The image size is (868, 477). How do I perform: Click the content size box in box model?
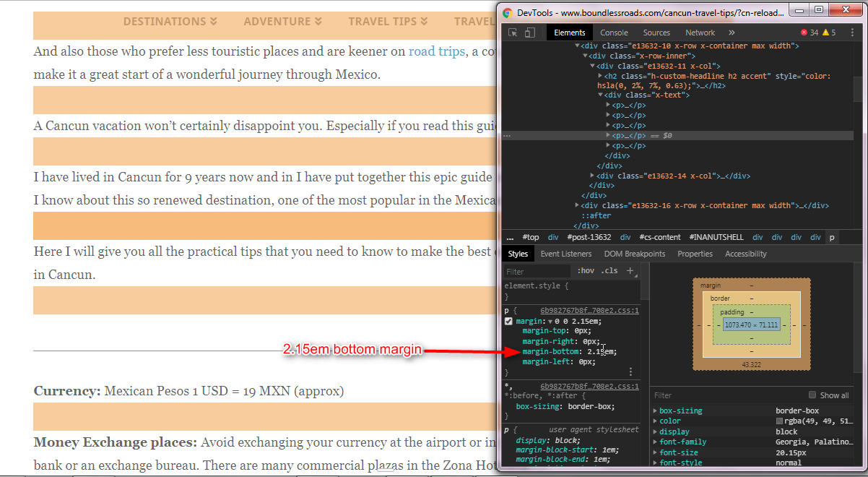(x=751, y=325)
